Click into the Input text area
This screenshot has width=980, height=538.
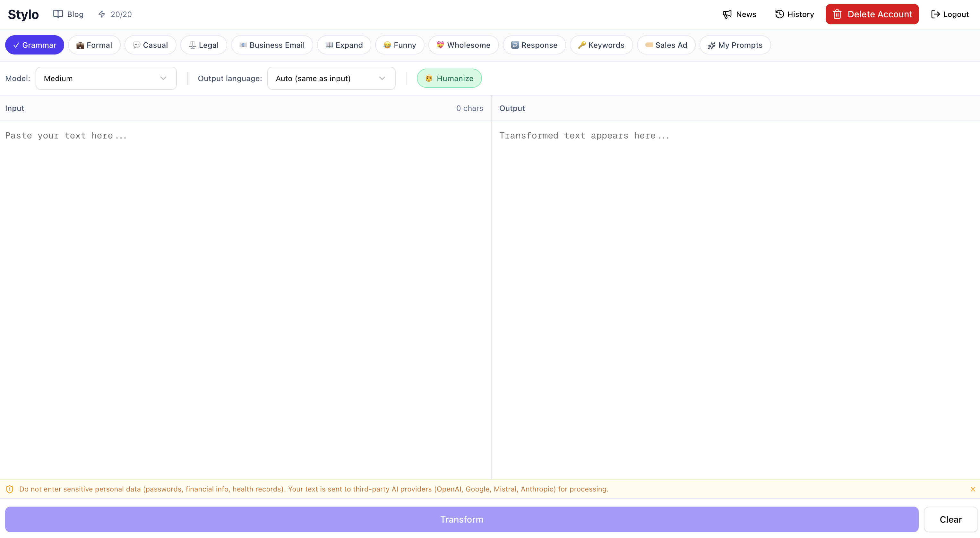point(245,297)
